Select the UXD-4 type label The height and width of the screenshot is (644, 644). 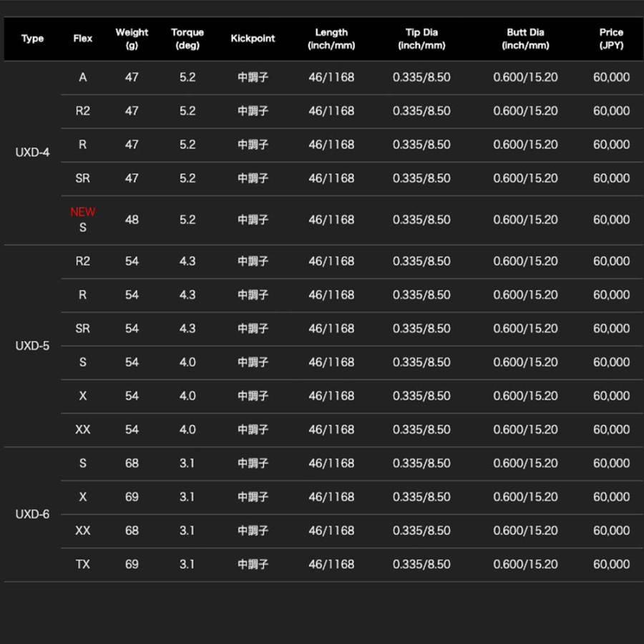pyautogui.click(x=32, y=152)
